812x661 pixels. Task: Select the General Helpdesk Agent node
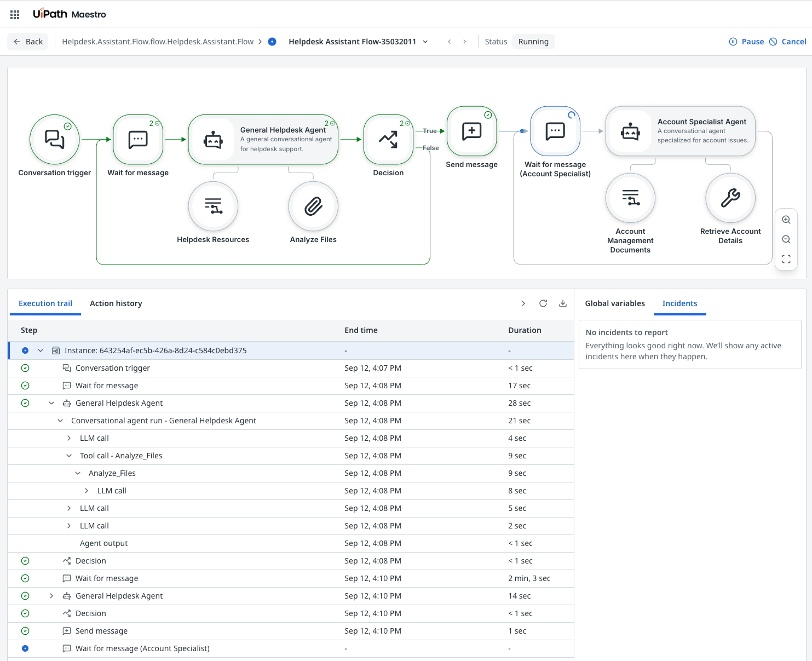(263, 139)
